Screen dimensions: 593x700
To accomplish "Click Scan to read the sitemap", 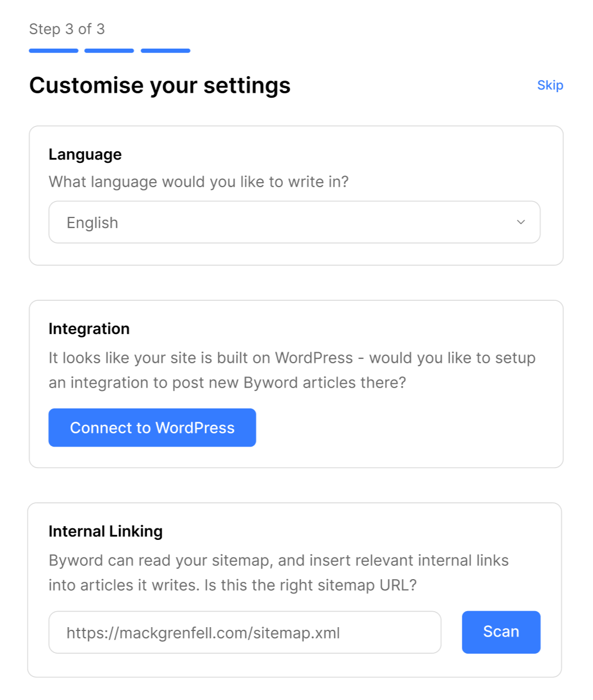I will click(500, 632).
